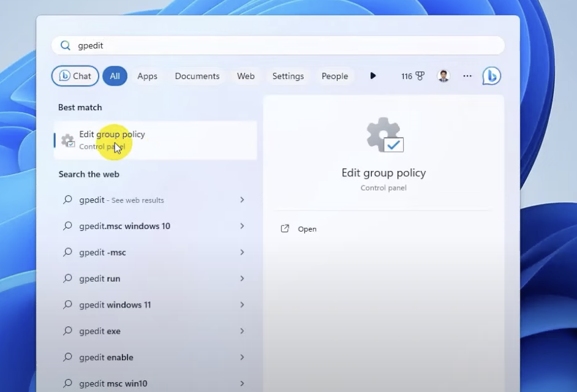Click search icon beside 'gpedit run'
577x392 pixels.
tap(67, 278)
